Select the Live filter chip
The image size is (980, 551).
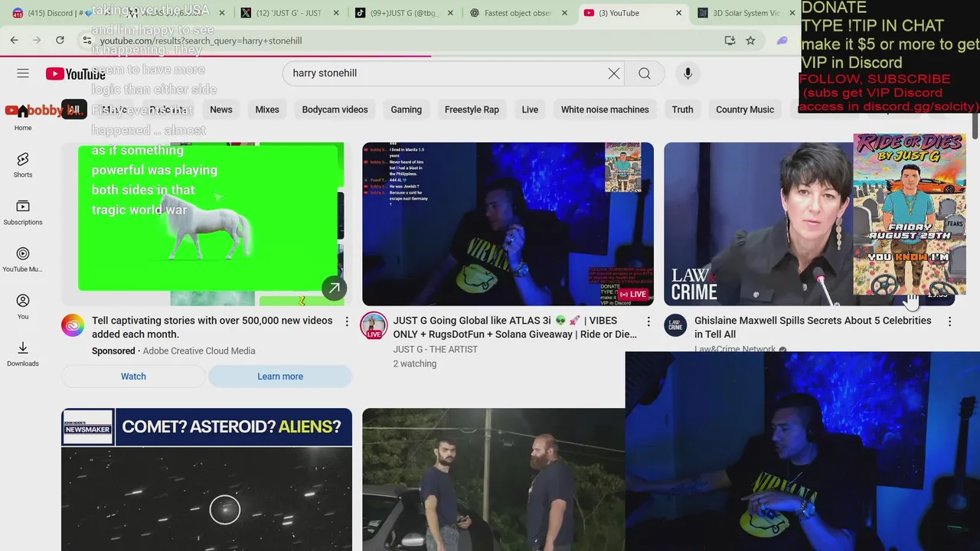click(x=530, y=109)
